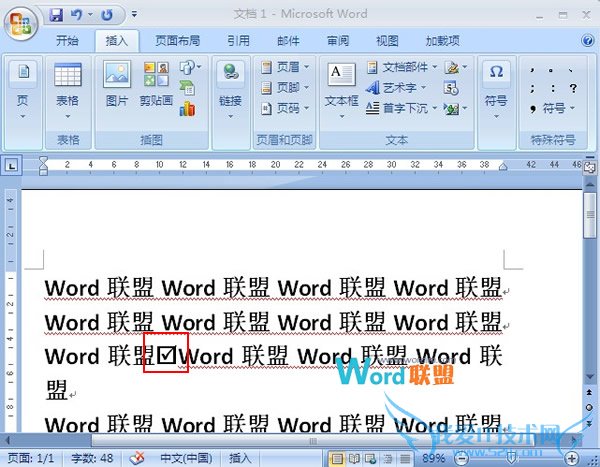Switch to the 视图 tab

point(387,41)
